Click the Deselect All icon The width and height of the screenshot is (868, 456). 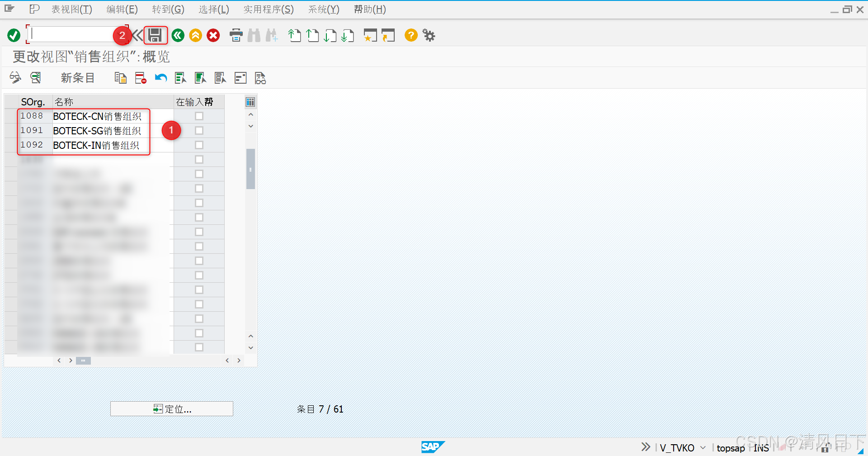pyautogui.click(x=220, y=78)
